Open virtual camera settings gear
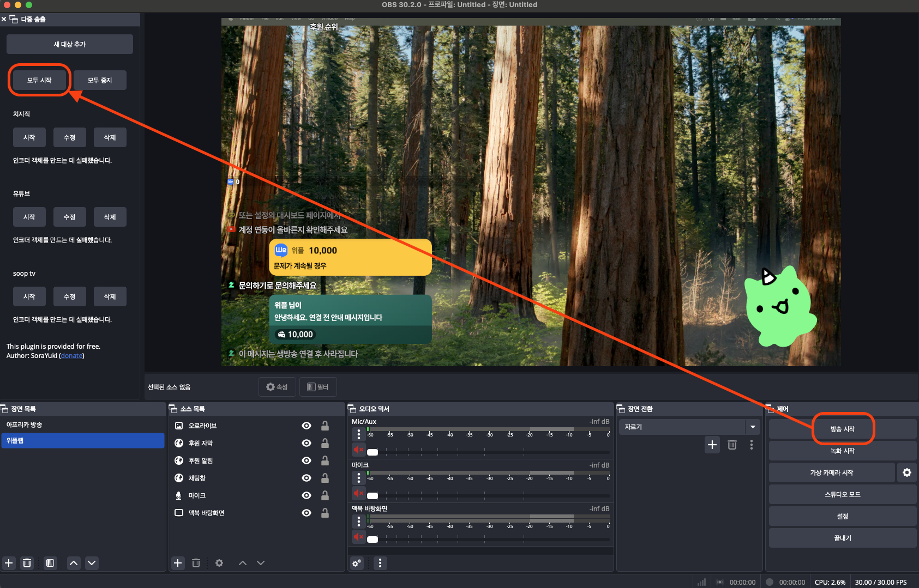This screenshot has width=919, height=588. click(x=906, y=472)
